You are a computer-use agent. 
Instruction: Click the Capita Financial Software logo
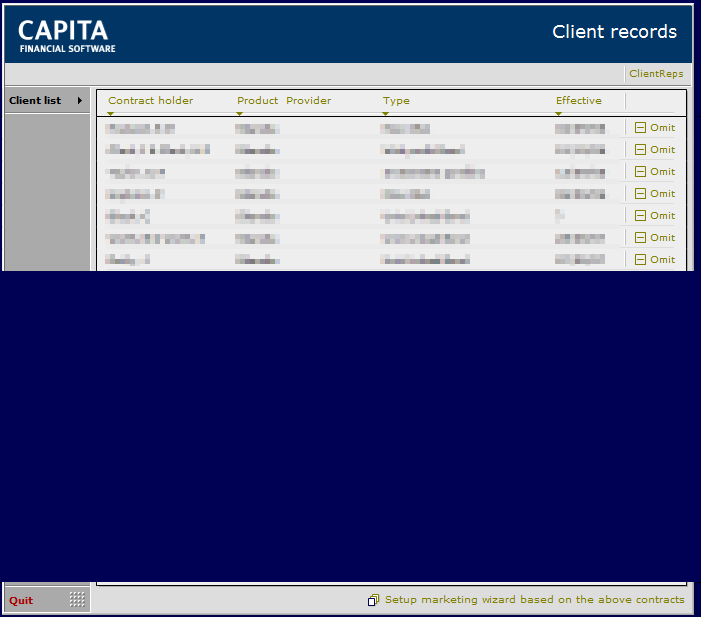67,37
